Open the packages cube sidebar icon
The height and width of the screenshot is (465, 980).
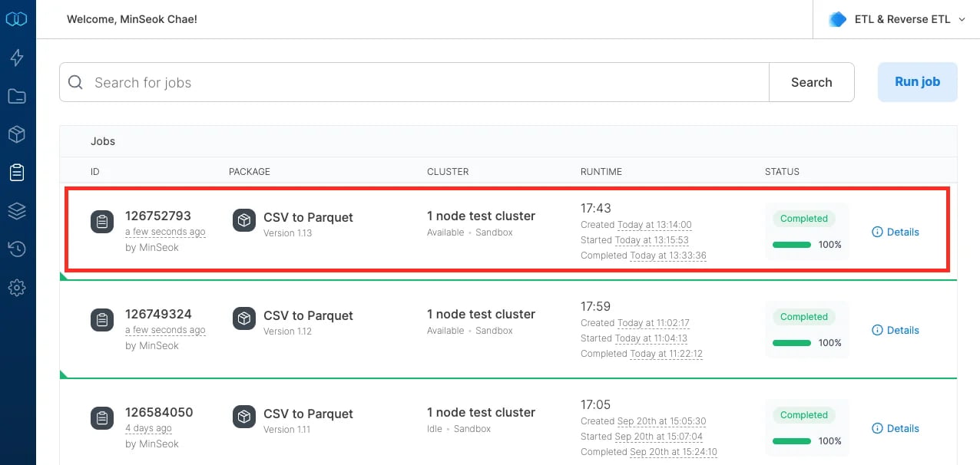click(x=17, y=134)
